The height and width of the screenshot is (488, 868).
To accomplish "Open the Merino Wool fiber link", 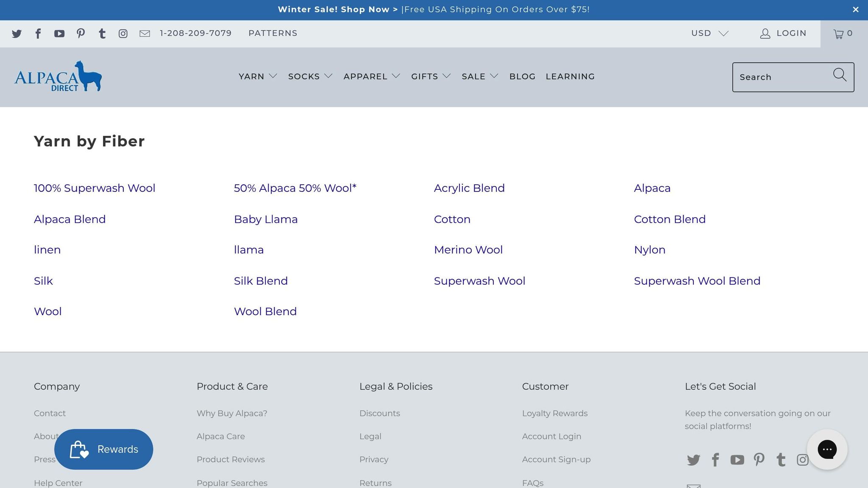I will (x=468, y=250).
